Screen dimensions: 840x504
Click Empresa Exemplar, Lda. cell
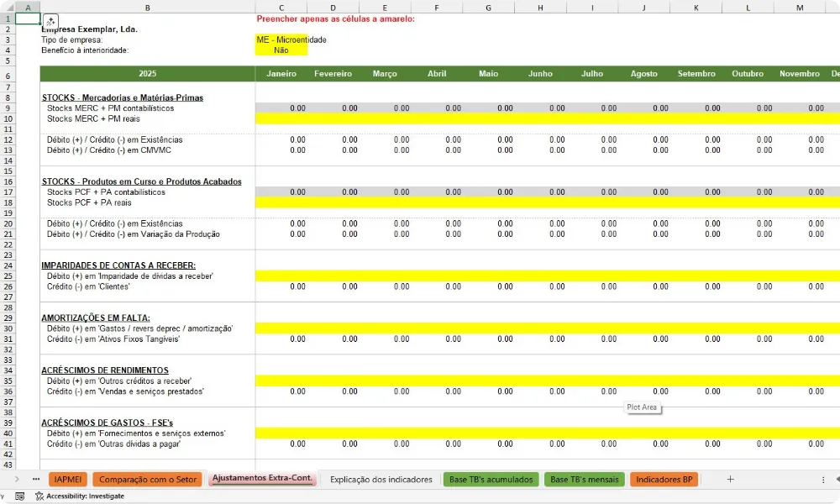pyautogui.click(x=90, y=29)
